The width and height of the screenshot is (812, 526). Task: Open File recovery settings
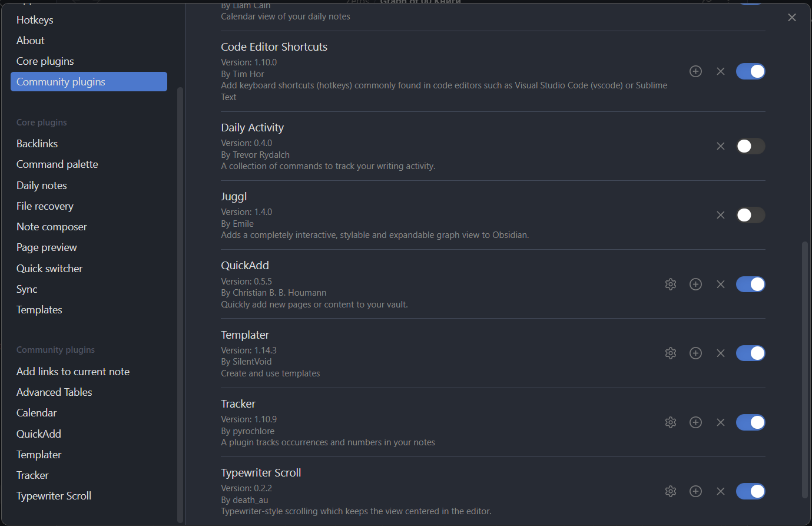89,206
